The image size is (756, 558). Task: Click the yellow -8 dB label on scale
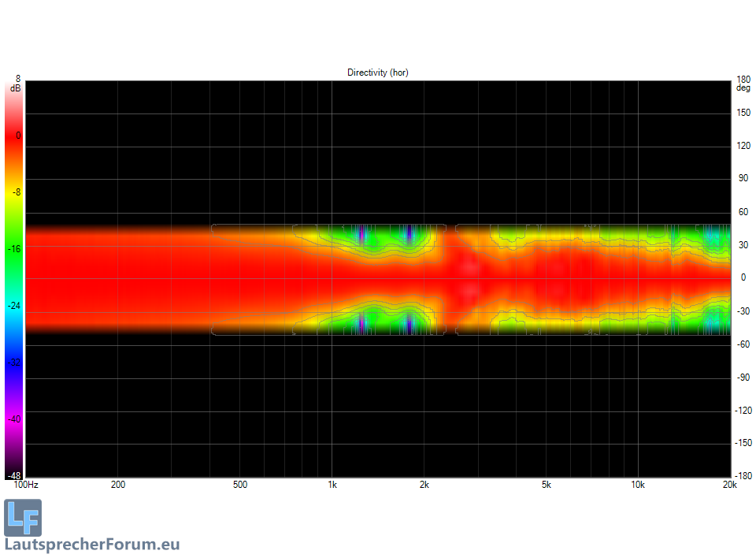coord(15,192)
